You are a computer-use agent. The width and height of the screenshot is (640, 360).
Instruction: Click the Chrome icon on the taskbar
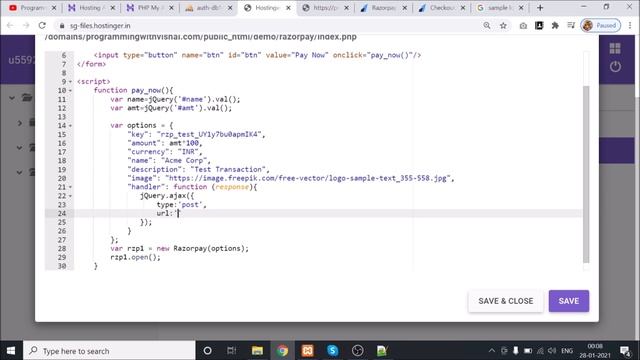[x=282, y=351]
